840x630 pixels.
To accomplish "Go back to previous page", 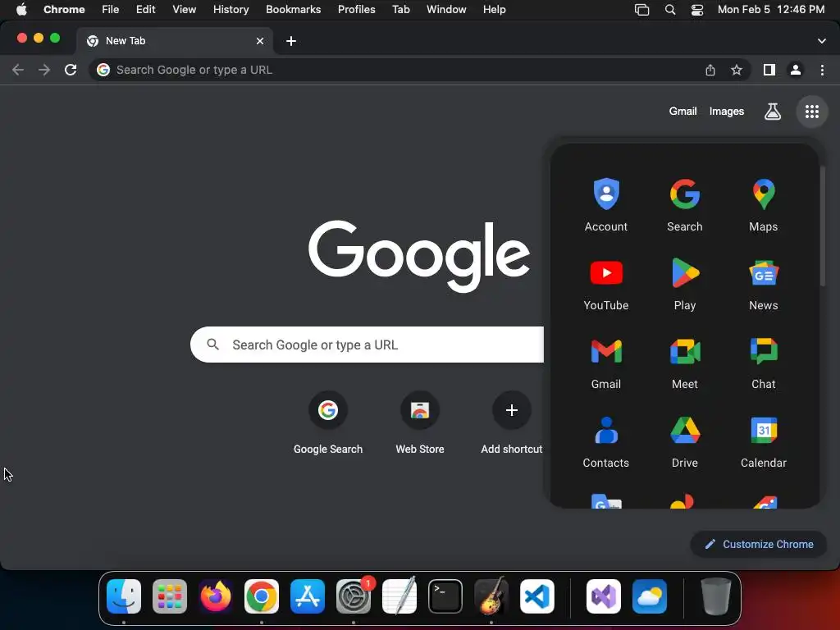I will (x=18, y=70).
